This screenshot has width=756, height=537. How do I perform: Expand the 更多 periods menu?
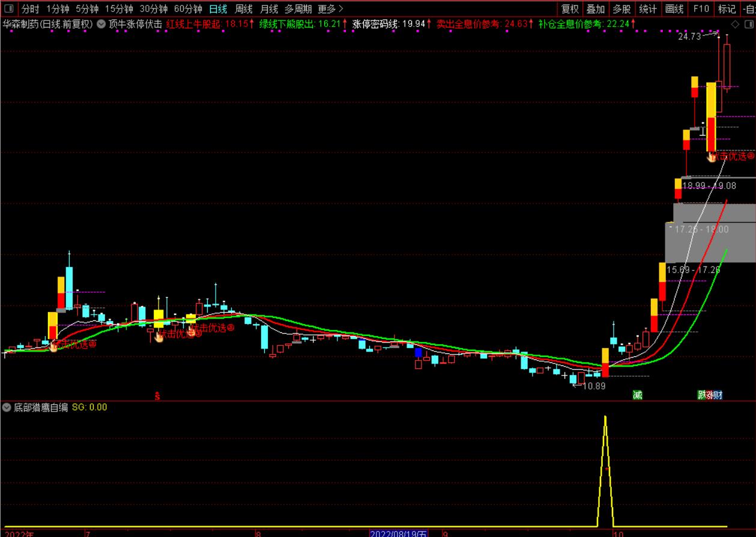click(x=330, y=9)
